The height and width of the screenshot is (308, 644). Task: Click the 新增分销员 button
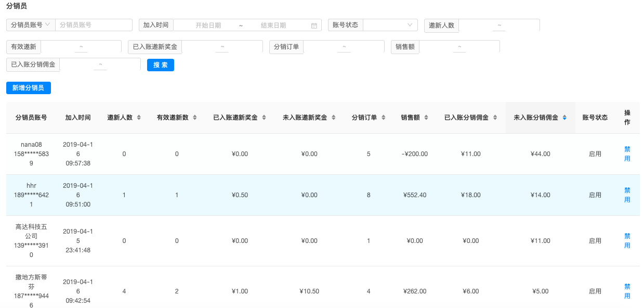click(x=29, y=88)
